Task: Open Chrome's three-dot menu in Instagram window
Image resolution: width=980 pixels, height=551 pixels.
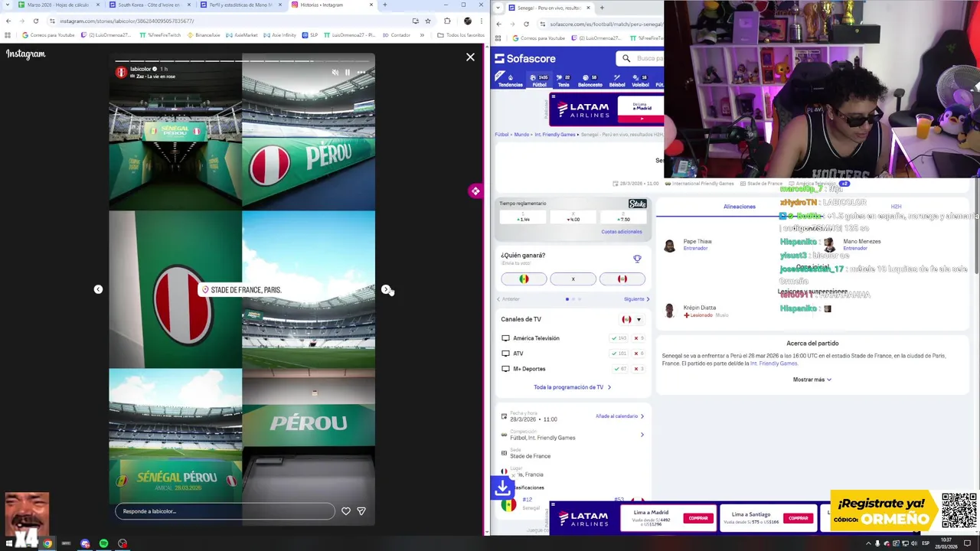Action: [x=482, y=21]
